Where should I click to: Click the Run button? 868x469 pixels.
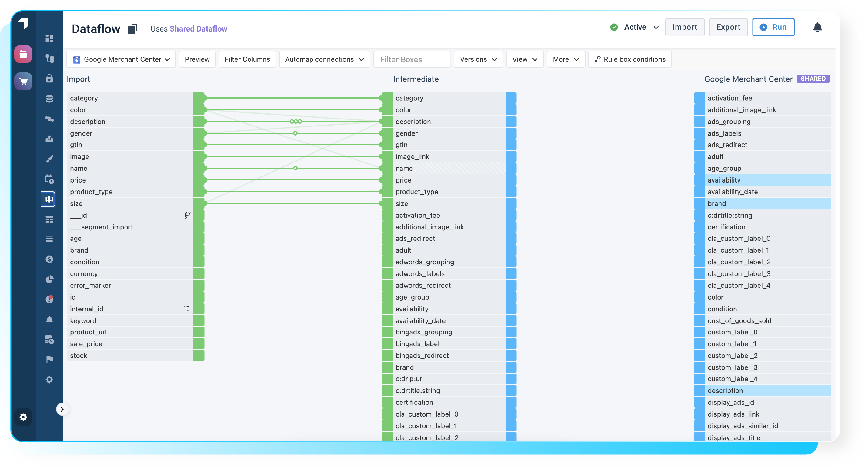[773, 27]
